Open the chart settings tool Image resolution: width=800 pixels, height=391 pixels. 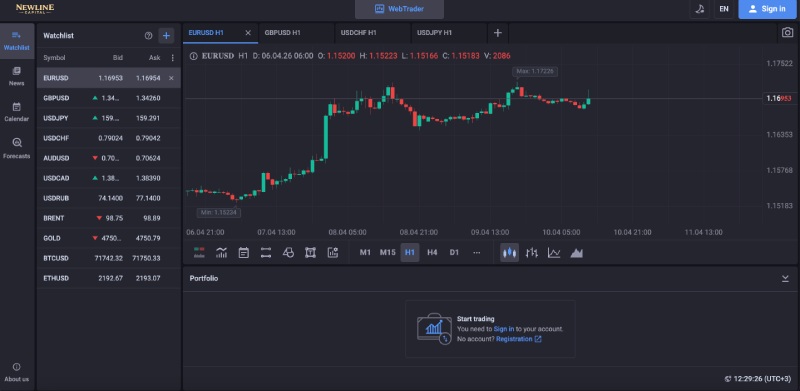tap(333, 252)
